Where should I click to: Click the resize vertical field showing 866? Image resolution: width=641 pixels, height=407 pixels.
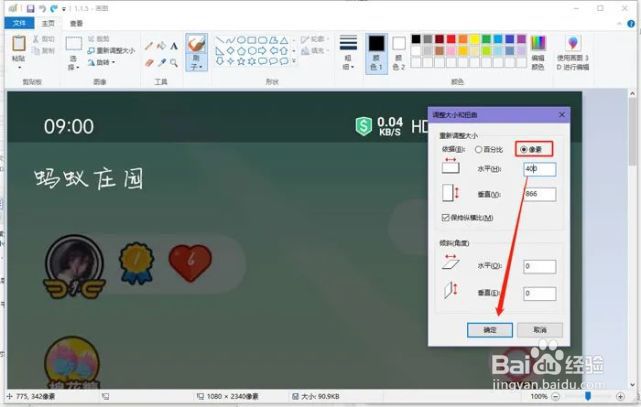(x=540, y=194)
